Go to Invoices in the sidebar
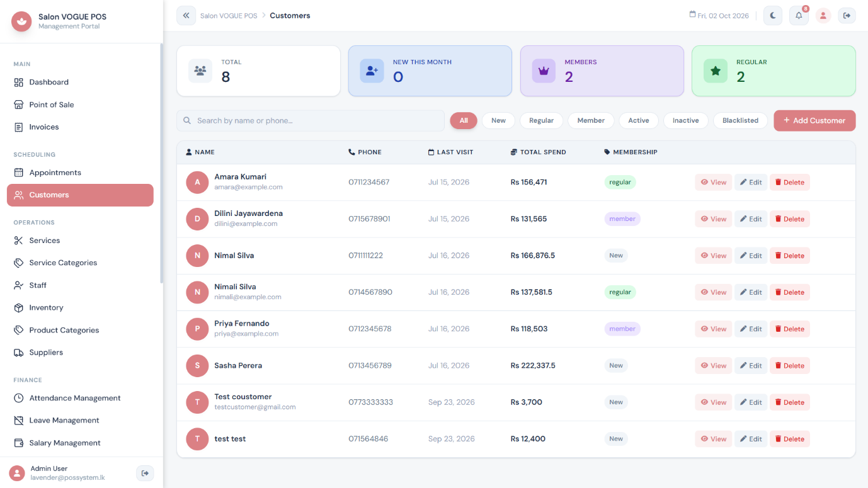The height and width of the screenshot is (488, 868). (x=80, y=127)
